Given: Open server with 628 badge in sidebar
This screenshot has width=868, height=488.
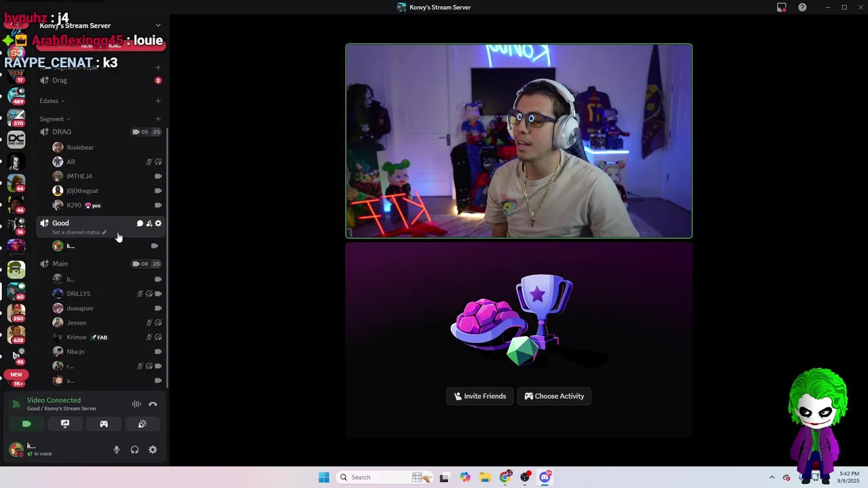Looking at the screenshot, I should [x=16, y=334].
